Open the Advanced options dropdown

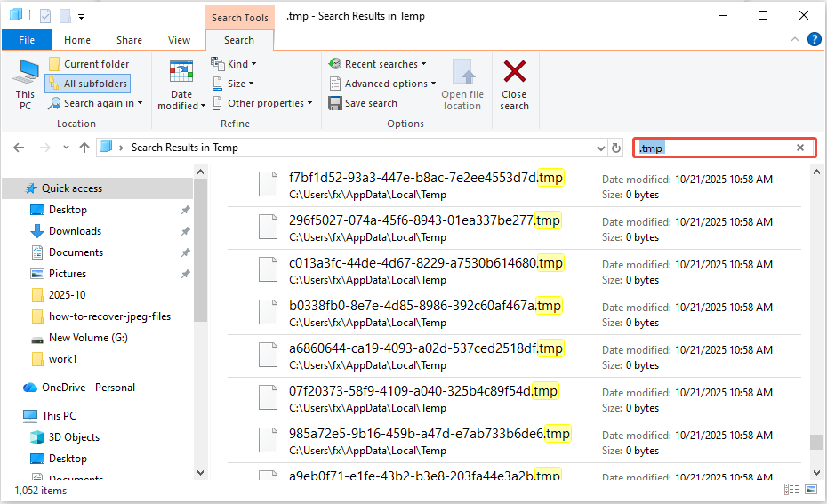click(x=382, y=84)
